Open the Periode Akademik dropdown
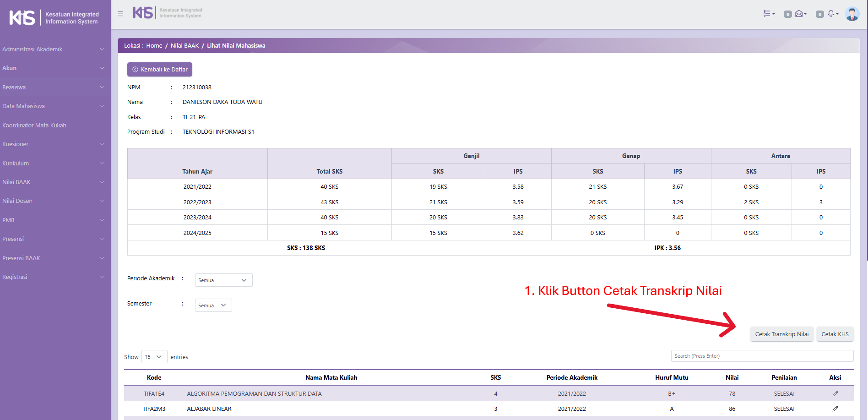Viewport: 868px width, 420px height. pos(223,280)
